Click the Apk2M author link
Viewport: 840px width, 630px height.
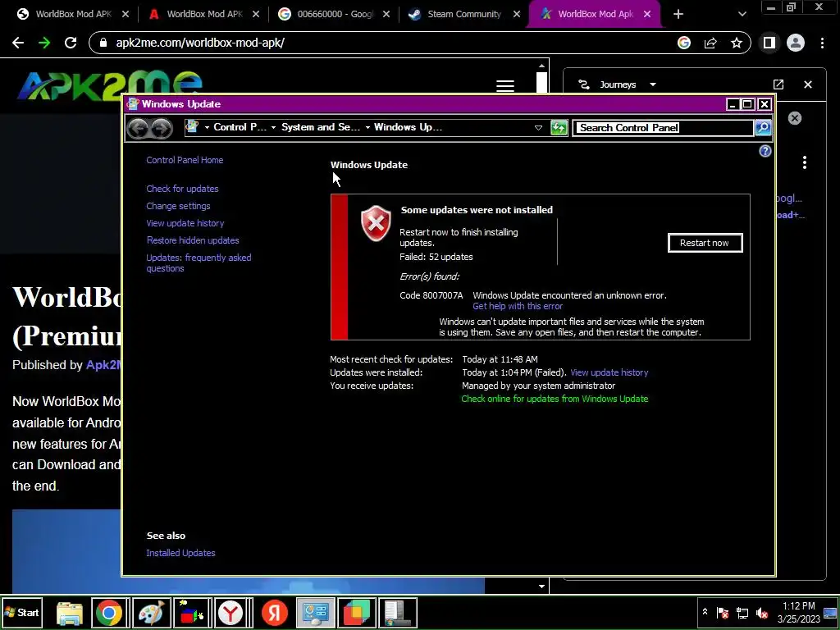104,365
